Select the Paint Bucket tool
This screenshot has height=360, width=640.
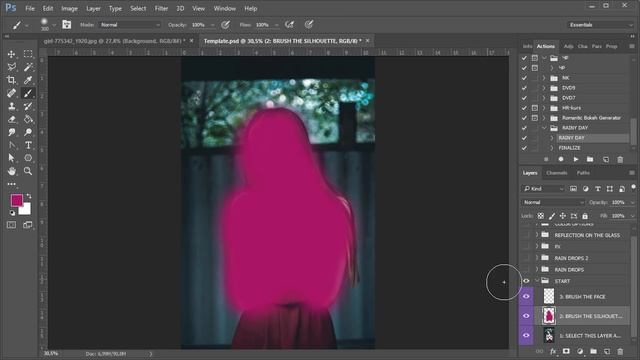click(x=28, y=119)
